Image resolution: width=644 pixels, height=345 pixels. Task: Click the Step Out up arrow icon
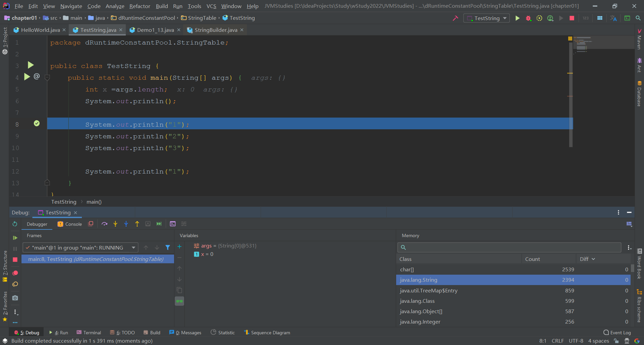click(x=137, y=224)
